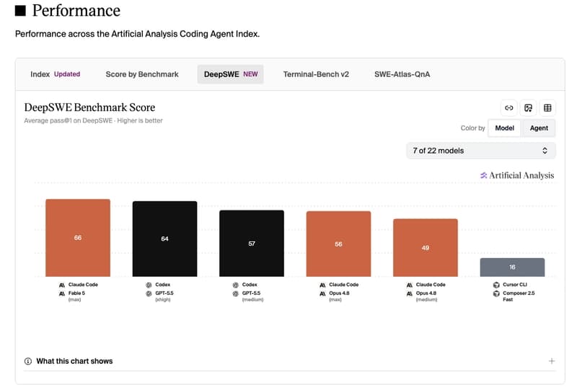Set Color by to Agent
The width and height of the screenshot is (577, 392).
[539, 128]
